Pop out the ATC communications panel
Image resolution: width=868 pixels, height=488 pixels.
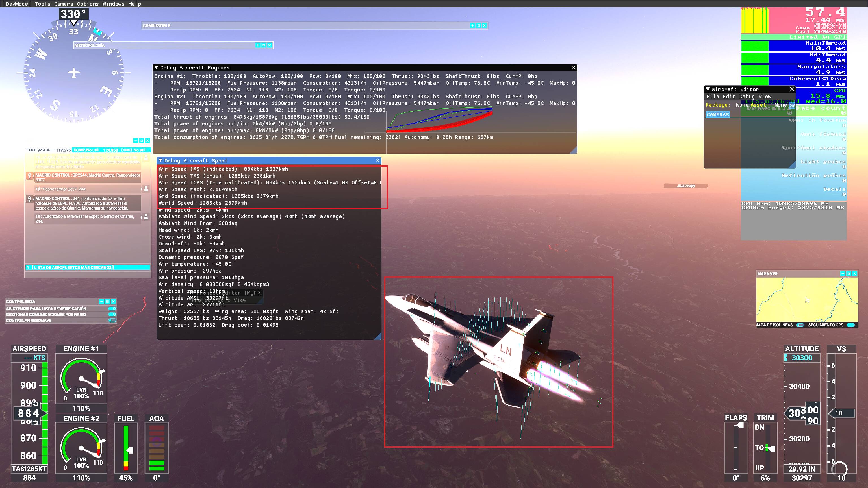[x=142, y=140]
